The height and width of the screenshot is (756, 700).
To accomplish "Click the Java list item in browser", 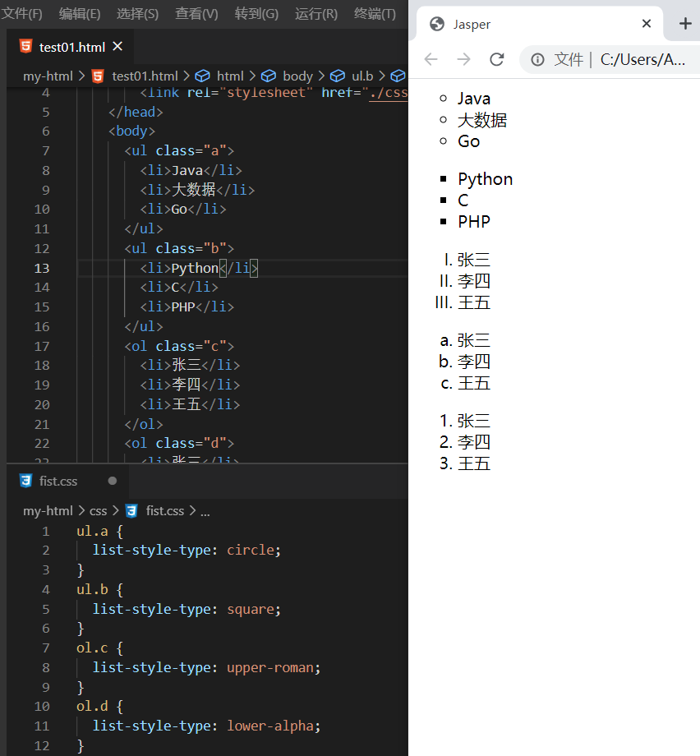I will point(474,99).
